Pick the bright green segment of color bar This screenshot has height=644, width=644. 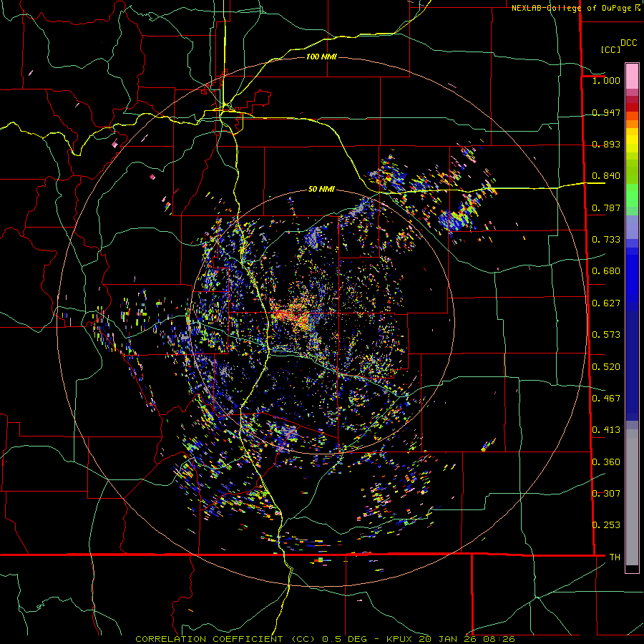[632, 195]
